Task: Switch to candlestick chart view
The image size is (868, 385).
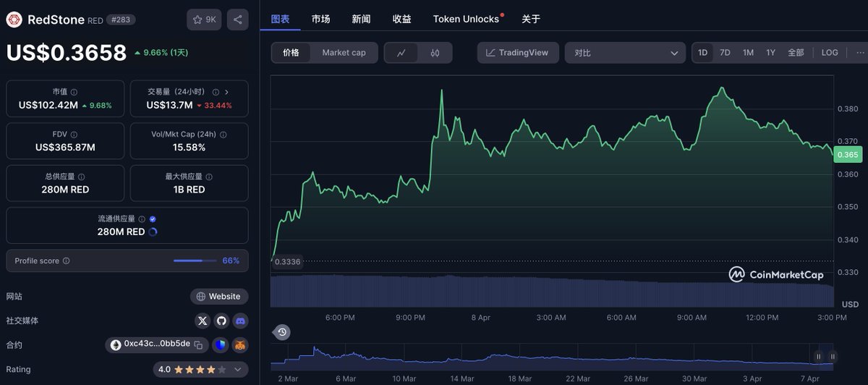Action: point(435,53)
